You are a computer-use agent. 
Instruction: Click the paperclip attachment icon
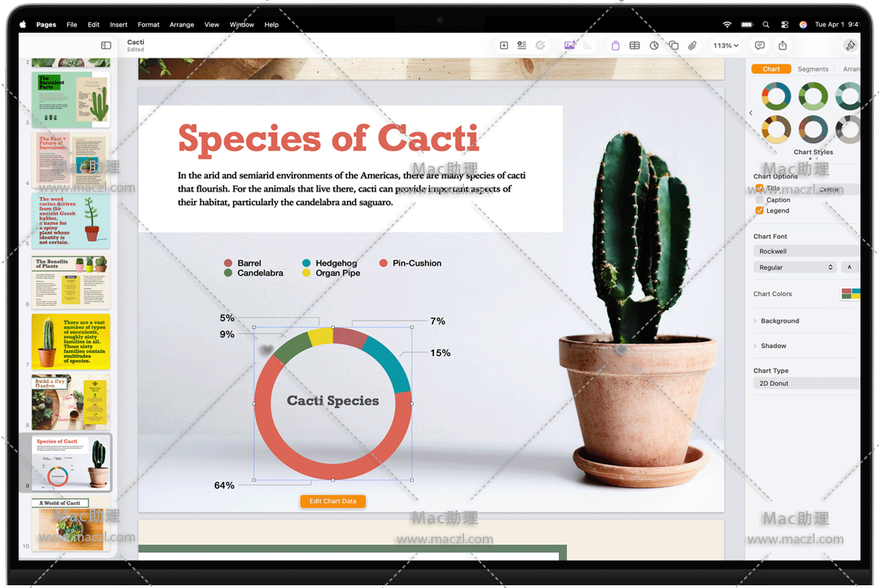(x=693, y=46)
